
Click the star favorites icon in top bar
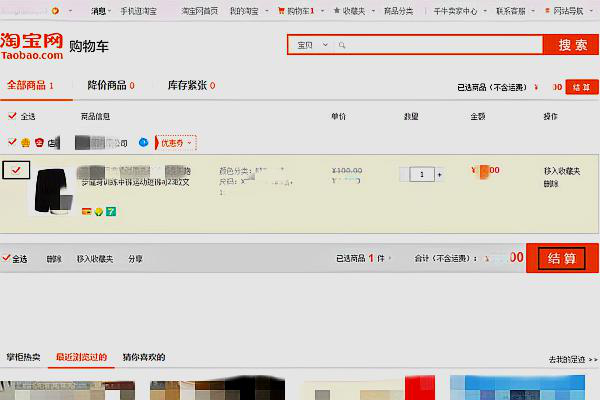pyautogui.click(x=337, y=11)
